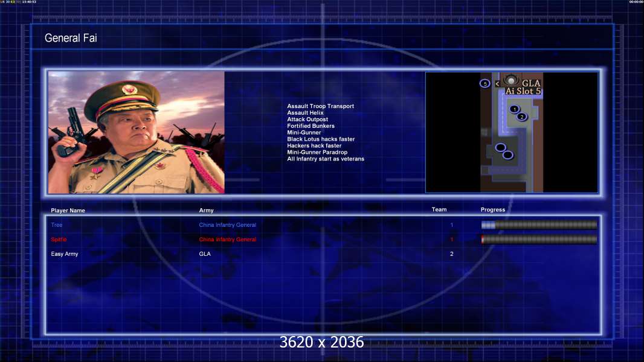Click start position marker 2 on minimap
The height and width of the screenshot is (362, 644).
coord(521,117)
